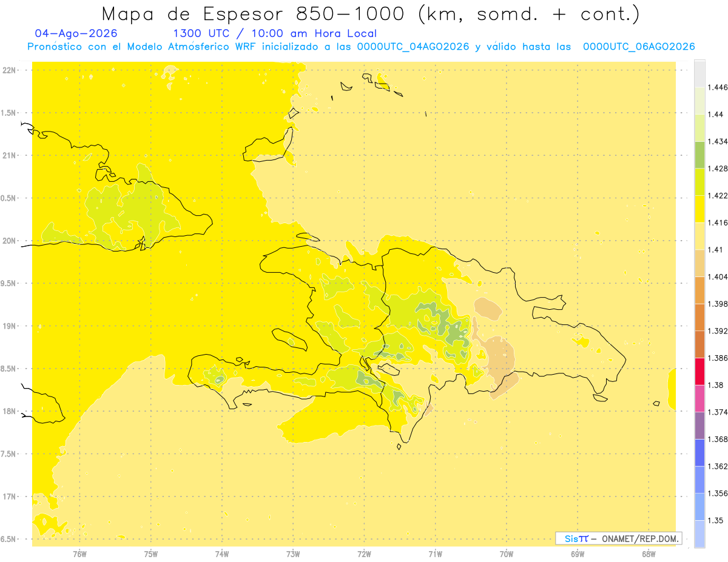
Task: Click the "19N" latitude label
Action: coord(10,326)
